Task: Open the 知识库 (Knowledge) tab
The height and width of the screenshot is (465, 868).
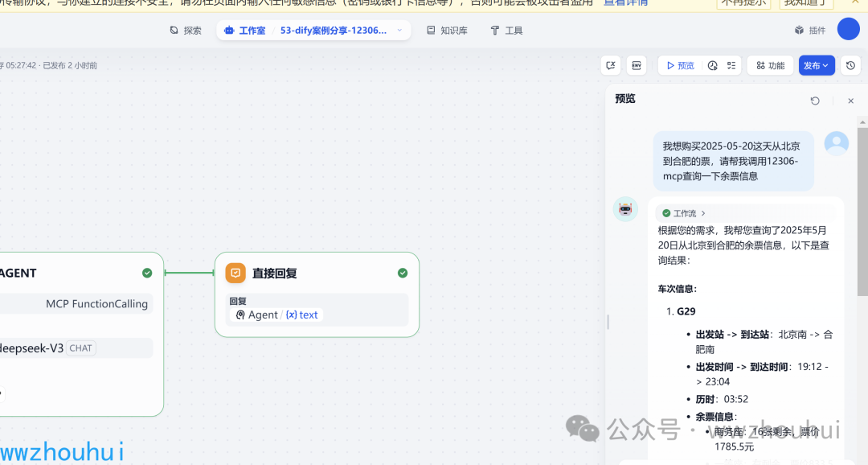Action: click(448, 31)
